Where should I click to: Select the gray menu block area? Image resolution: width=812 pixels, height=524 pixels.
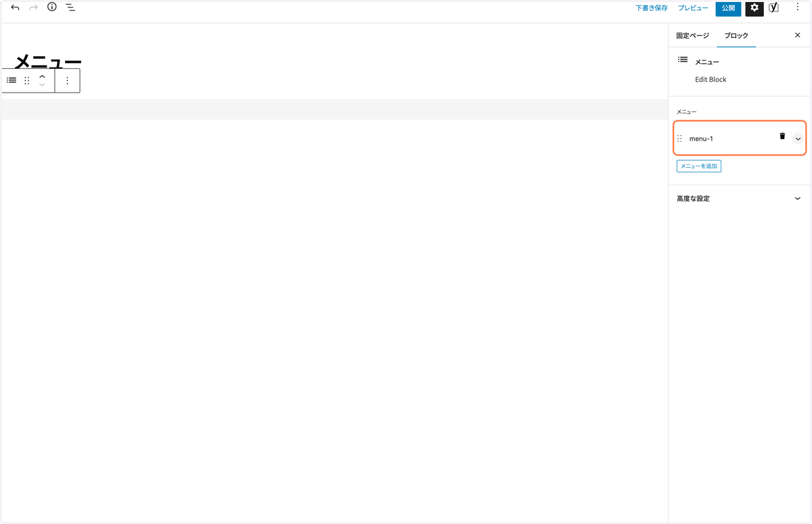335,110
